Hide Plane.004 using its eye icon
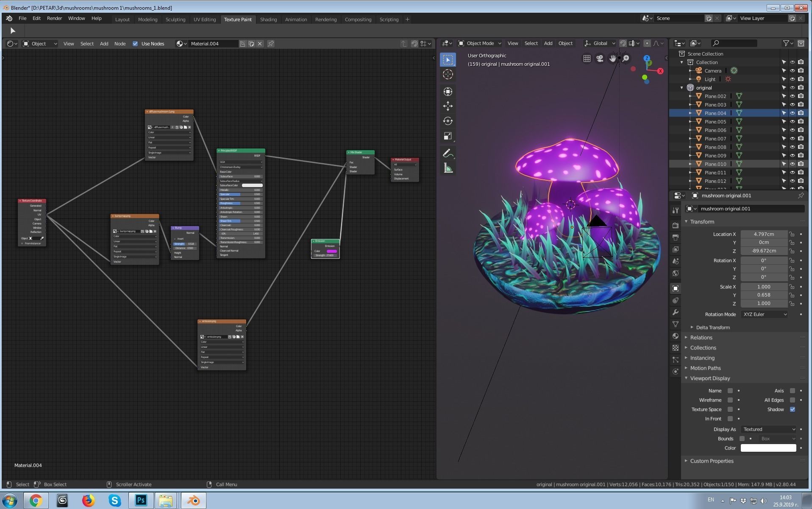The height and width of the screenshot is (509, 812). pyautogui.click(x=793, y=113)
